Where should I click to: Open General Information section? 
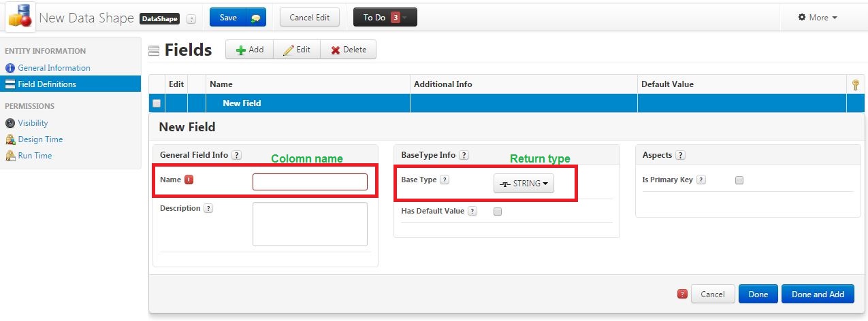click(54, 68)
